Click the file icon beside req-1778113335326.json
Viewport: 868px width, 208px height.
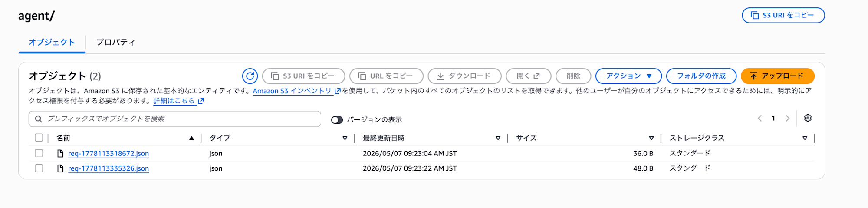(60, 168)
